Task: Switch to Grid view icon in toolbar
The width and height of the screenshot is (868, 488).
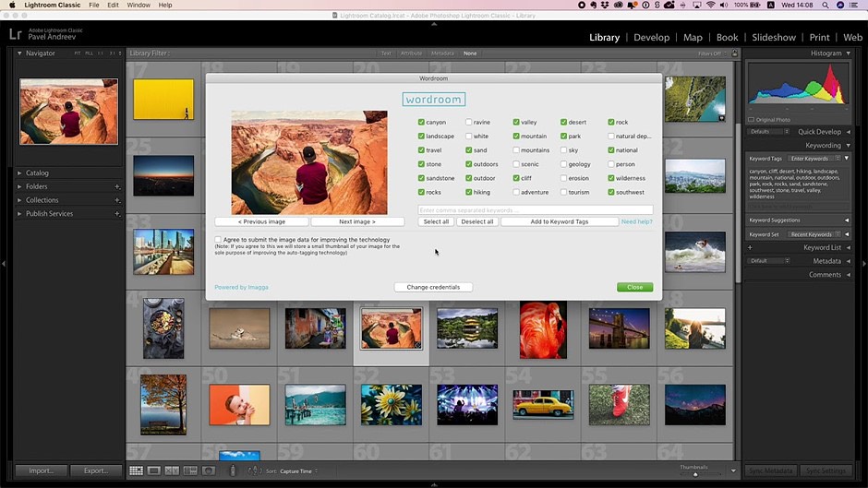Action: tap(136, 470)
